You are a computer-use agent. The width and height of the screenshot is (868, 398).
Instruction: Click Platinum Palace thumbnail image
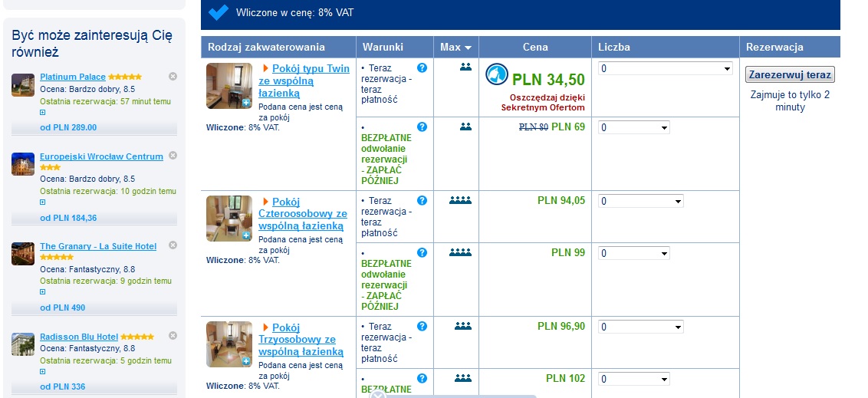point(23,85)
